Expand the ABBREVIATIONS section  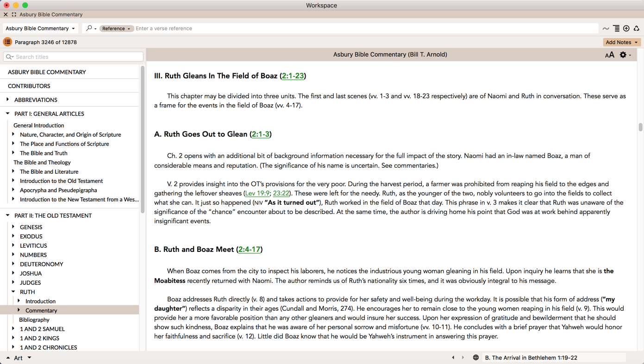(8, 100)
